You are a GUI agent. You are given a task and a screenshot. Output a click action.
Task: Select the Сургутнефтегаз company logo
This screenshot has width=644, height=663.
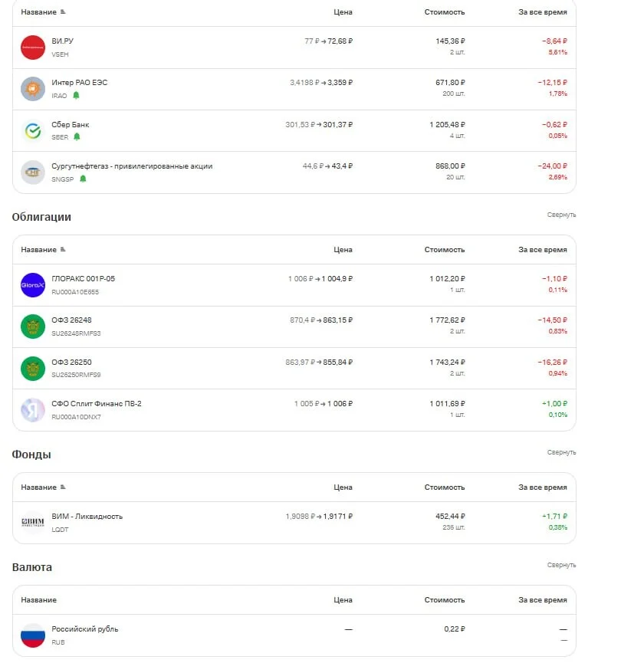coord(32,172)
